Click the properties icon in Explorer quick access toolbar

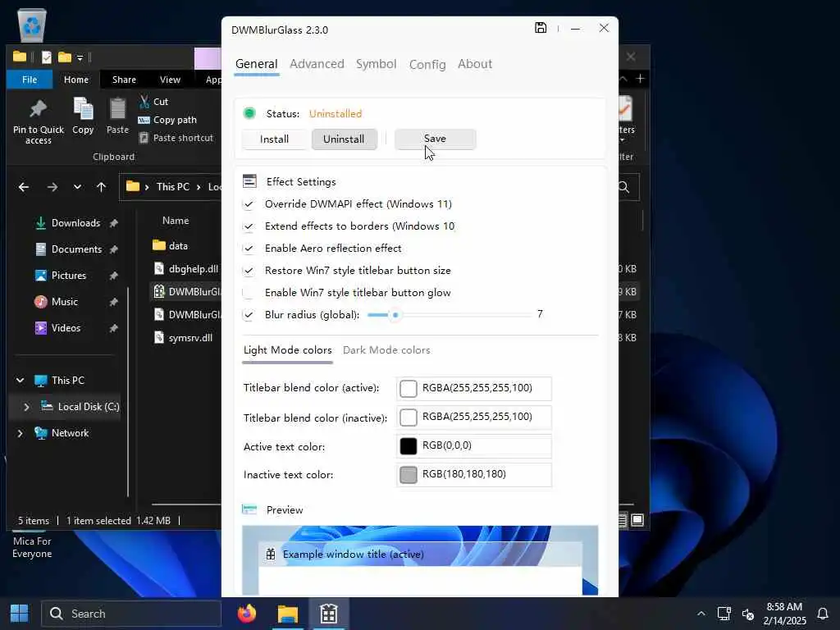[x=47, y=57]
